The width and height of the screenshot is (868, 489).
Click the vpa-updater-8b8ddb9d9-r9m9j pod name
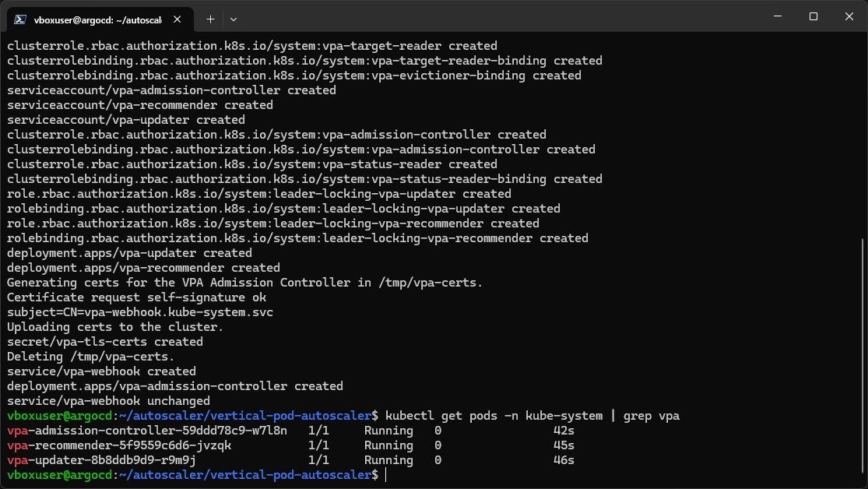[x=101, y=460]
